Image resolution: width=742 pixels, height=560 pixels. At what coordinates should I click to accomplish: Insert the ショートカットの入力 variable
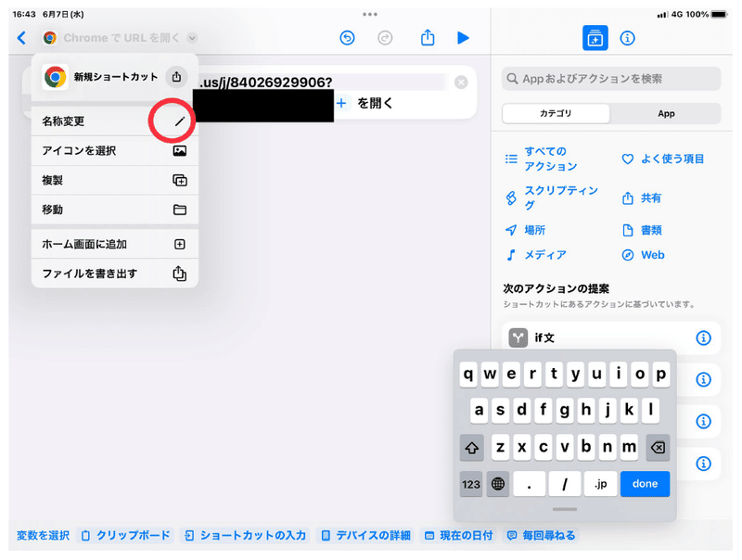tap(245, 535)
